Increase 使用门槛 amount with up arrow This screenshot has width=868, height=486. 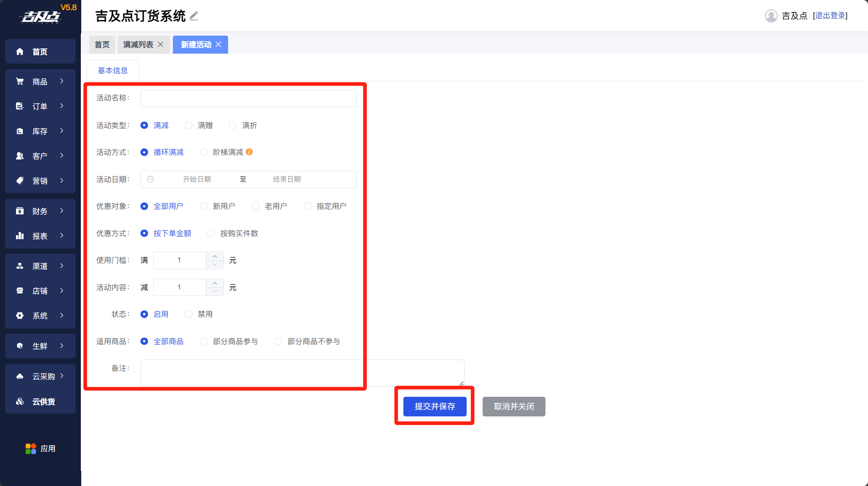pos(215,256)
